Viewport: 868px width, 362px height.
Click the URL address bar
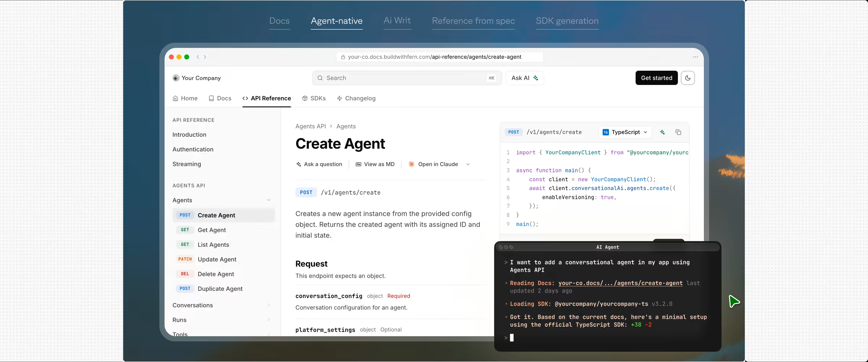[439, 57]
